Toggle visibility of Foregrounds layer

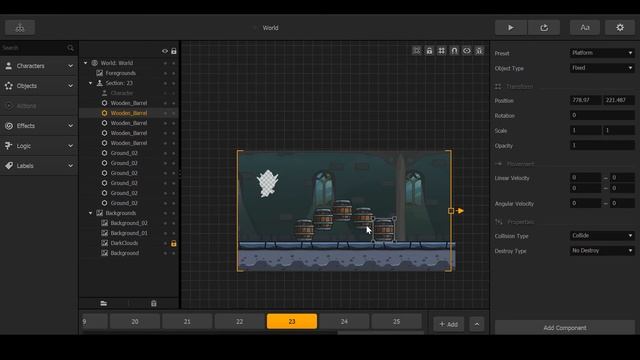pyautogui.click(x=165, y=73)
